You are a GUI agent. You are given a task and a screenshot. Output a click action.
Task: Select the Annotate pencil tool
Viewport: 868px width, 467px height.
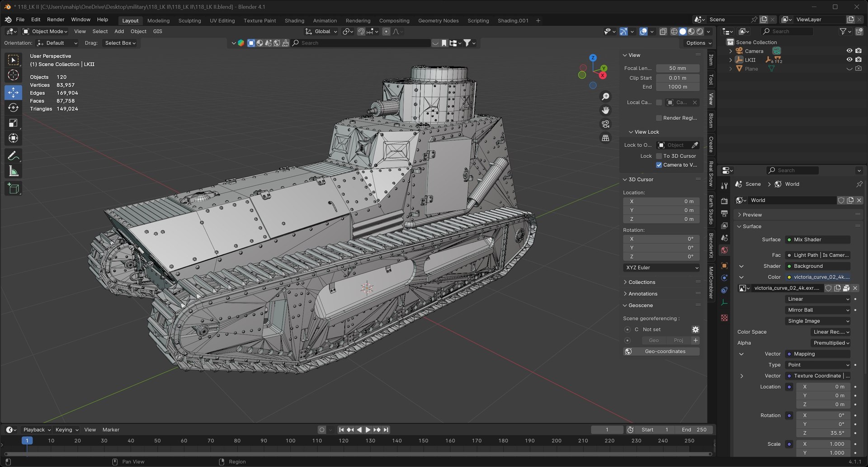click(x=13, y=156)
